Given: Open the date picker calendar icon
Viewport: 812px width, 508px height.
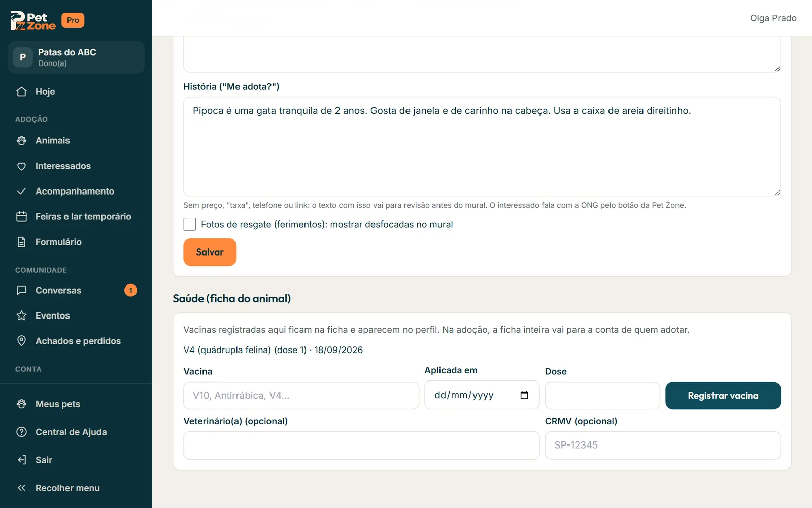Looking at the screenshot, I should (x=524, y=395).
